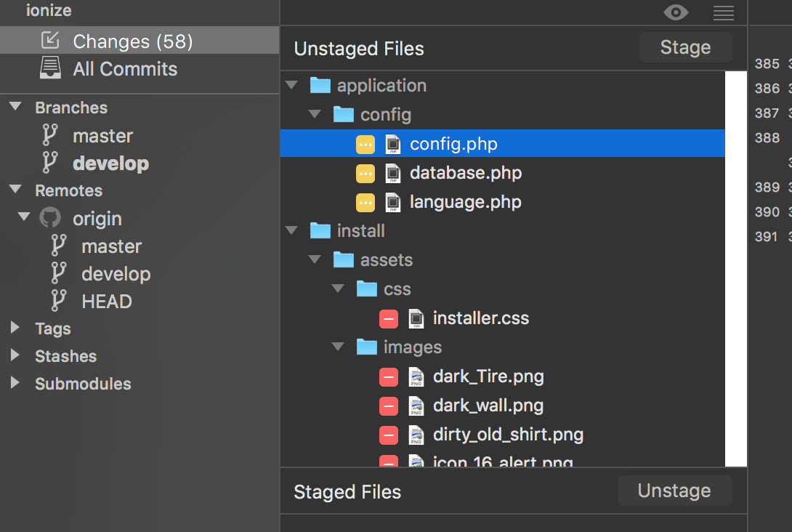
Task: Click the Changes inbox icon
Action: (50, 40)
